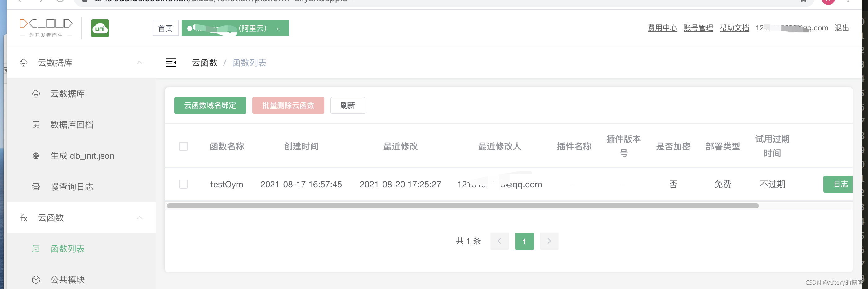Select all functions header checkbox
This screenshot has height=289, width=868.
tap(183, 146)
